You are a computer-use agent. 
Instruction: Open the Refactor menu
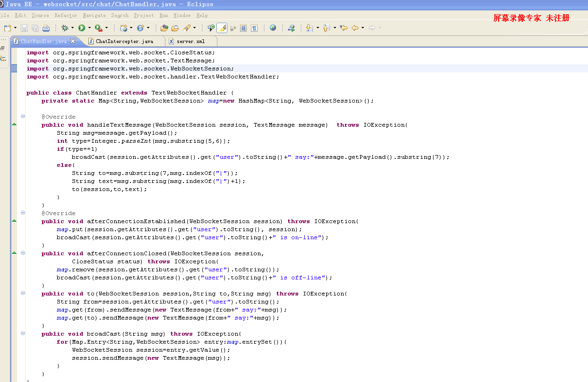pyautogui.click(x=66, y=15)
